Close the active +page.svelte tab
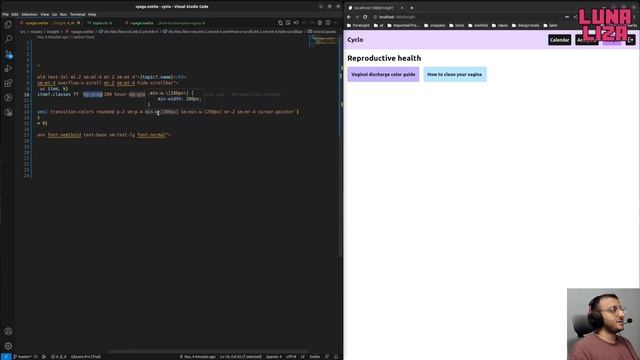Image resolution: width=640 pixels, height=360 pixels. coord(79,23)
